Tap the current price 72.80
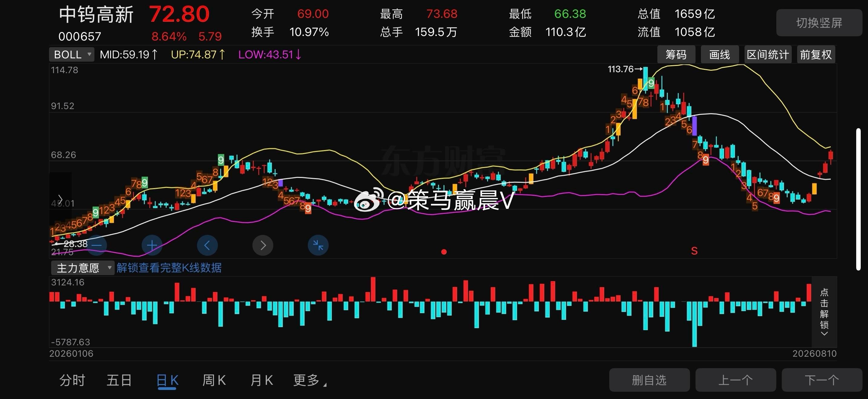The height and width of the screenshot is (399, 868). 179,15
